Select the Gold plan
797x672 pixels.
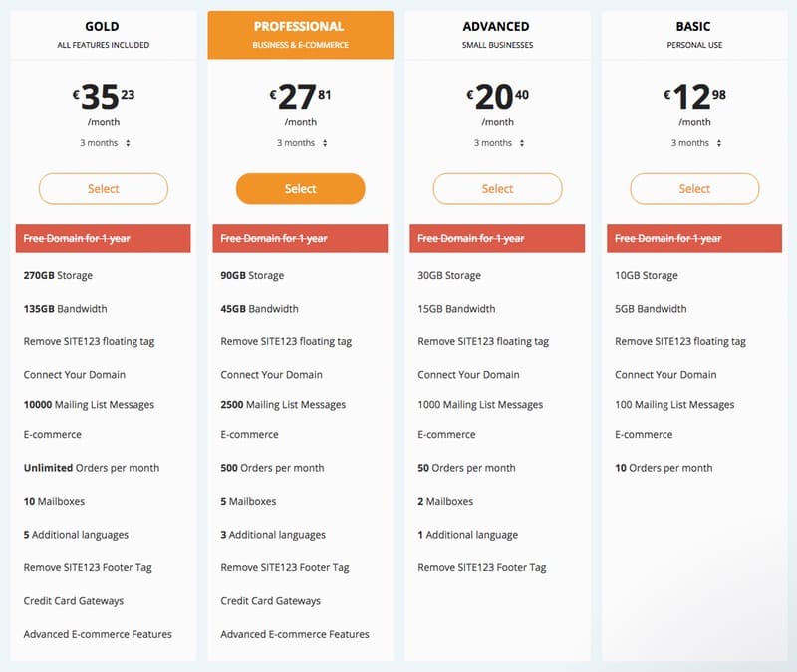[104, 188]
